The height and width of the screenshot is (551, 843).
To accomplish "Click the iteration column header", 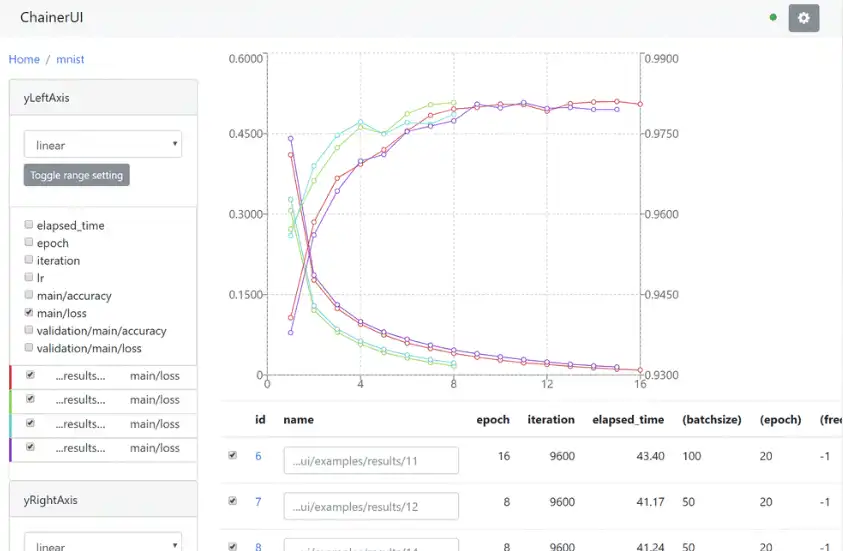I will [551, 420].
